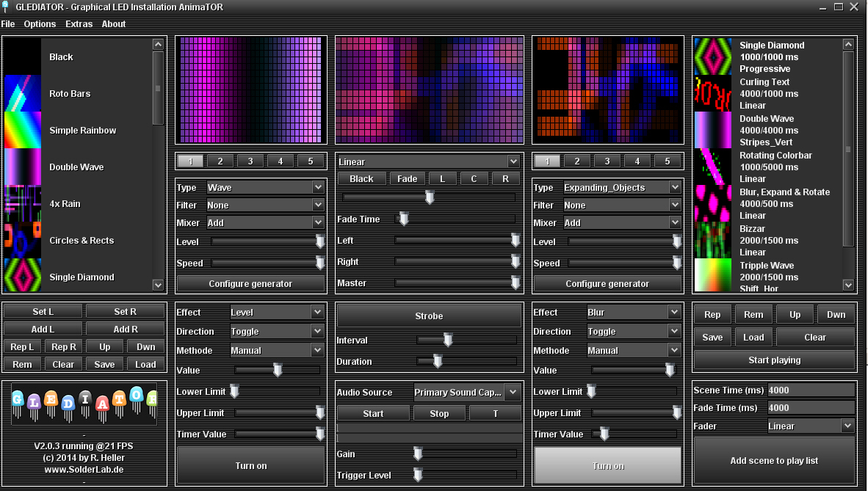Open the Extras menu
The width and height of the screenshot is (868, 491).
coord(79,24)
